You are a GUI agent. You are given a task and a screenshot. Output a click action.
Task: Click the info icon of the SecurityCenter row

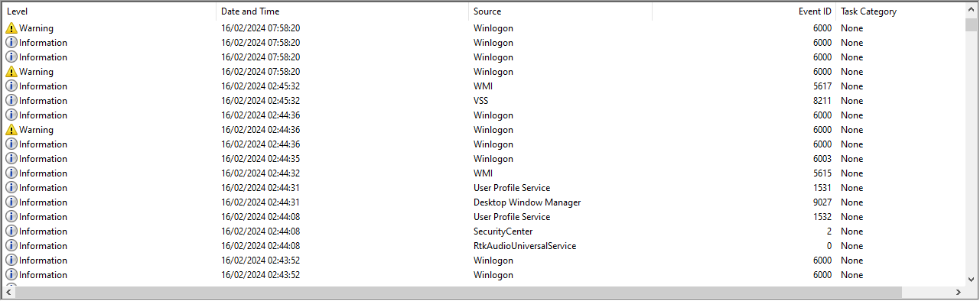(x=11, y=231)
